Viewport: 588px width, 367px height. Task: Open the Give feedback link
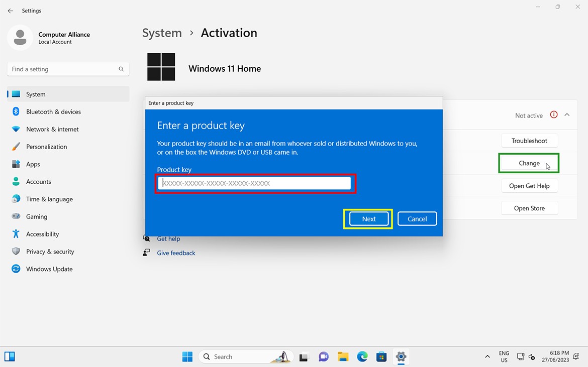click(x=176, y=253)
